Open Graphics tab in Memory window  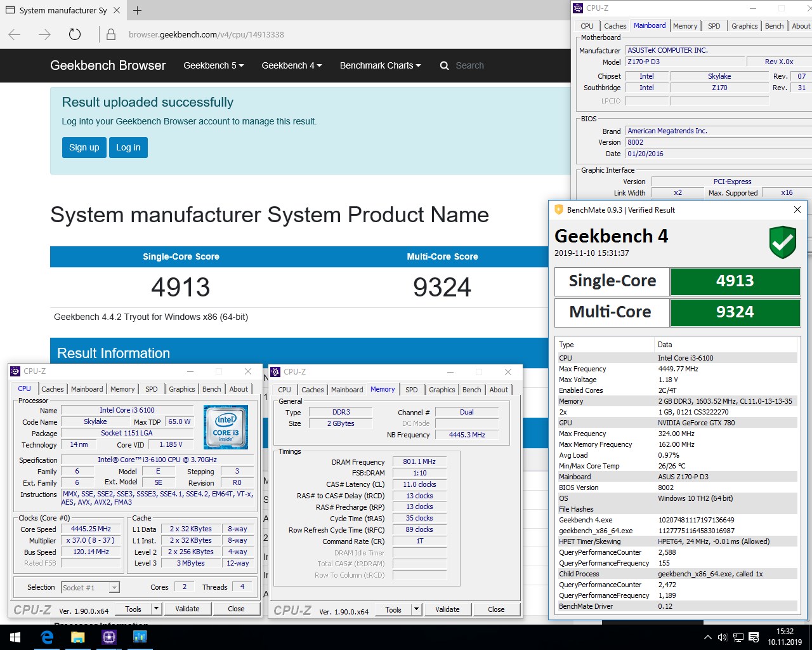[442, 390]
